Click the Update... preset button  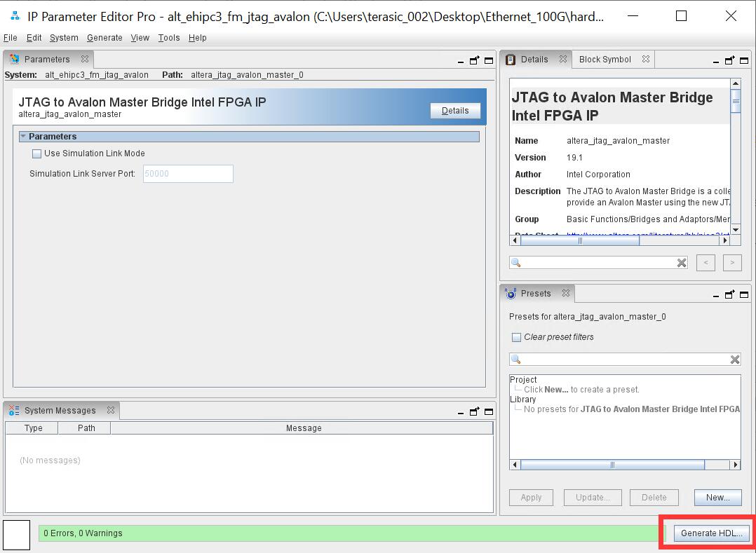pos(593,497)
